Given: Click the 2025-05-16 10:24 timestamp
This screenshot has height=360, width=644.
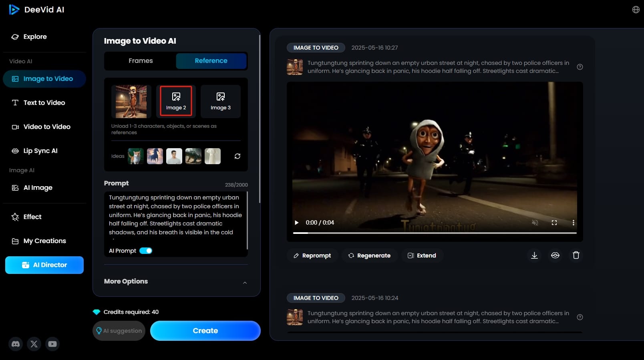Looking at the screenshot, I should click(374, 298).
